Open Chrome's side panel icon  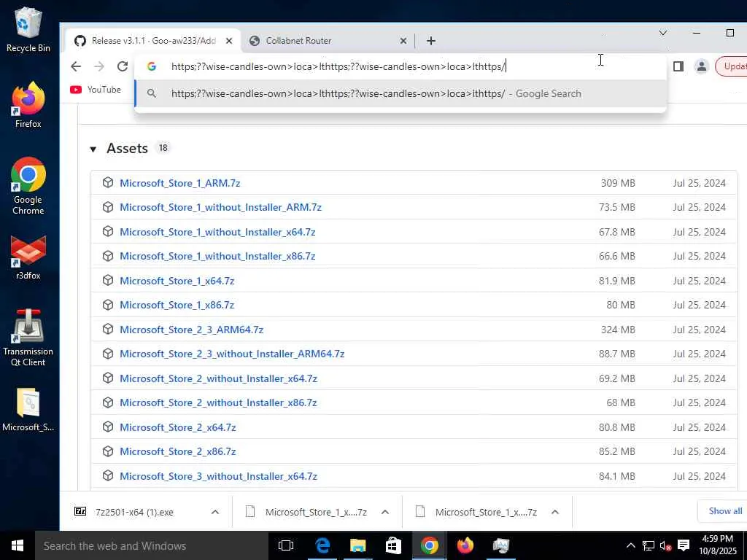[x=678, y=66]
